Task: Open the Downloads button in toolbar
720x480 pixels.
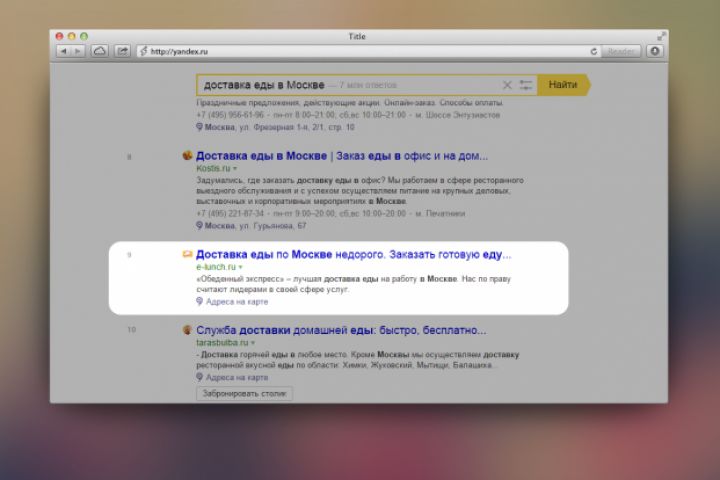Action: pos(655,51)
